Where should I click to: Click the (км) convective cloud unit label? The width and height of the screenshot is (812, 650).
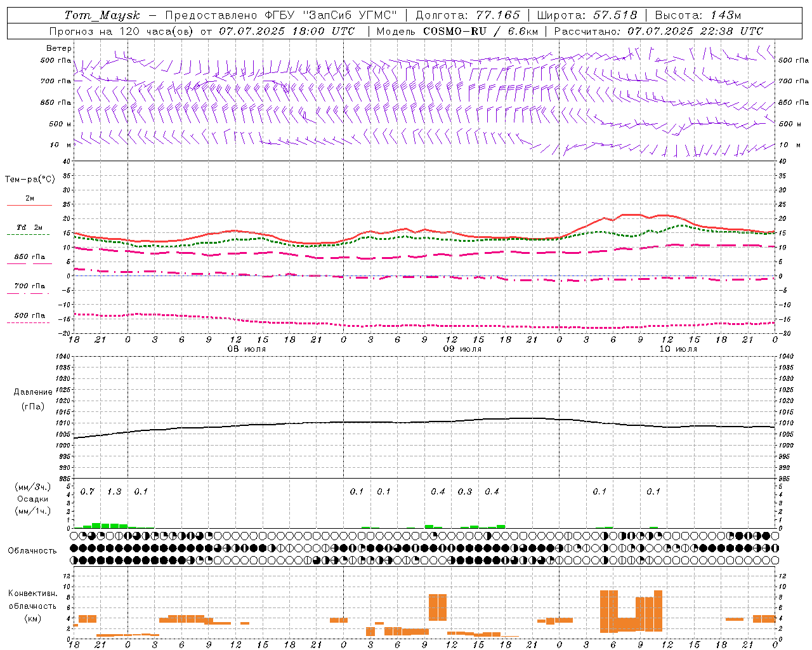coord(33,618)
